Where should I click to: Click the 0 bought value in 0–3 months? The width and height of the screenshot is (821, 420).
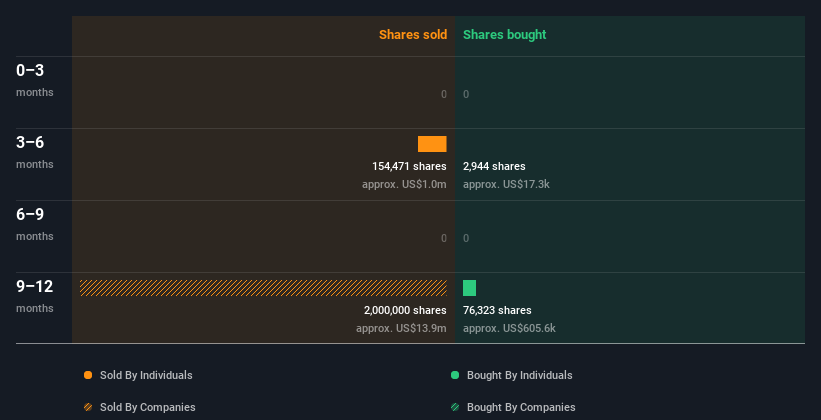pyautogui.click(x=466, y=94)
